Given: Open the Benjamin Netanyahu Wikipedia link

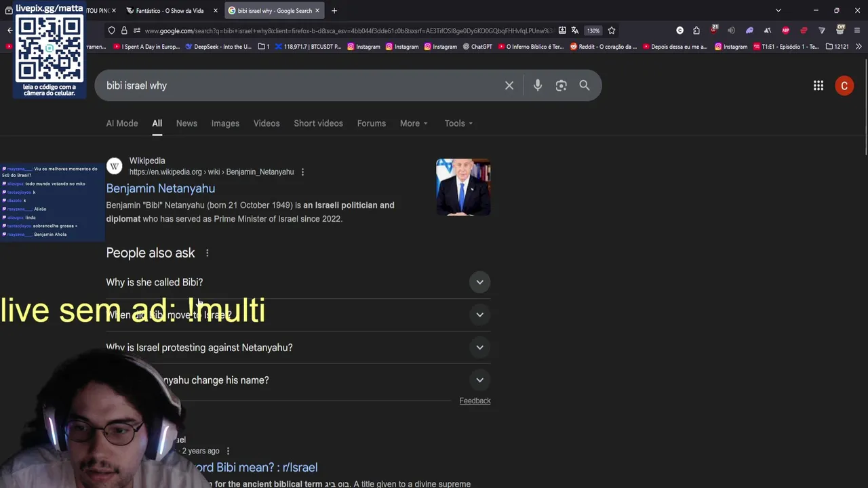Looking at the screenshot, I should 161,188.
